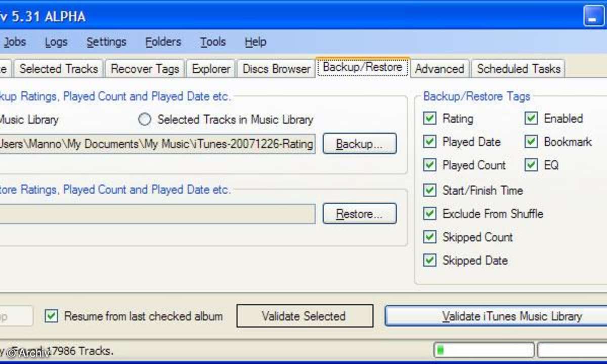Toggle the Bookmark checkbox
This screenshot has height=364, width=607.
(x=531, y=142)
